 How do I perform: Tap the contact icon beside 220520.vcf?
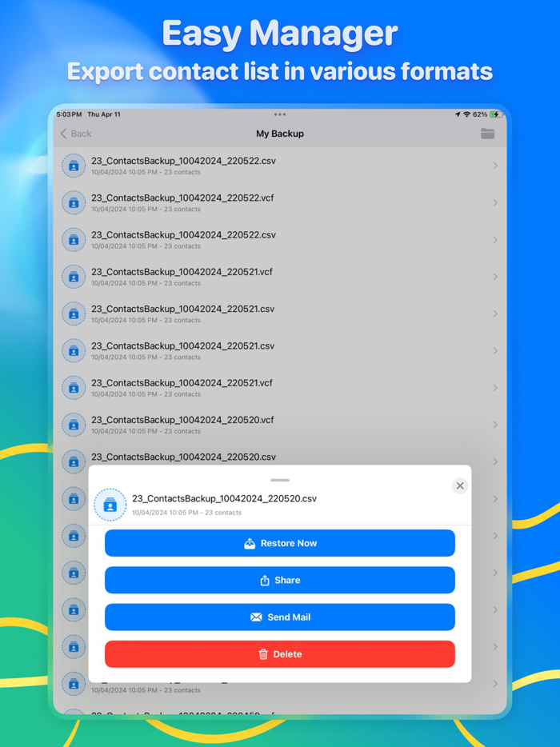coord(74,425)
